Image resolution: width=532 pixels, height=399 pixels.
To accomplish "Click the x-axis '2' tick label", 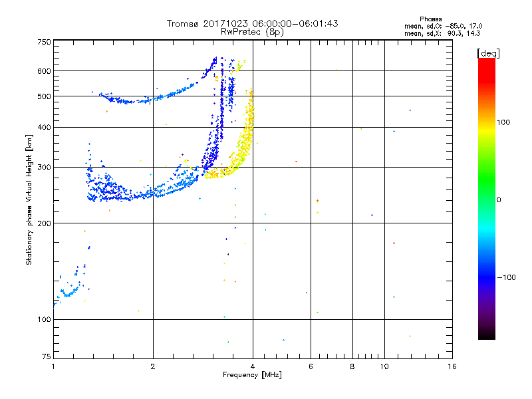I will pyautogui.click(x=153, y=366).
